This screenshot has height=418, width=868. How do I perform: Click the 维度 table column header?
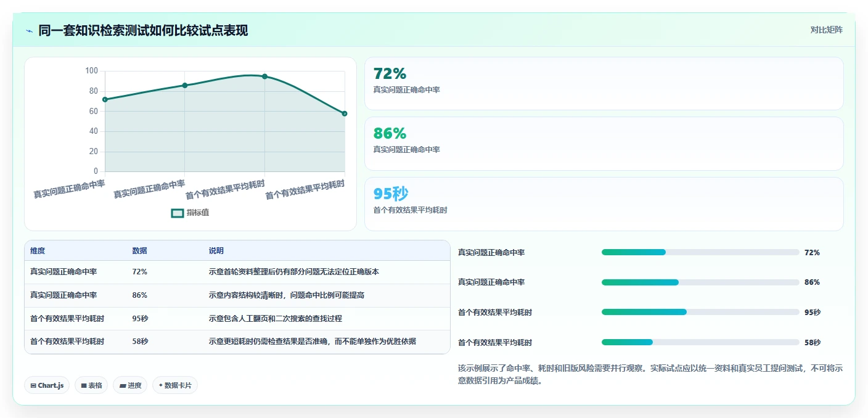click(x=38, y=251)
